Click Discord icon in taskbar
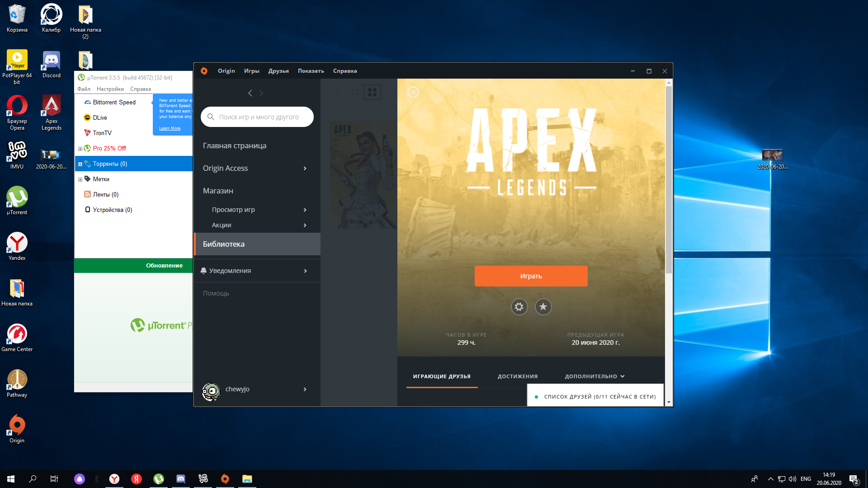The height and width of the screenshot is (488, 868). coord(180,479)
